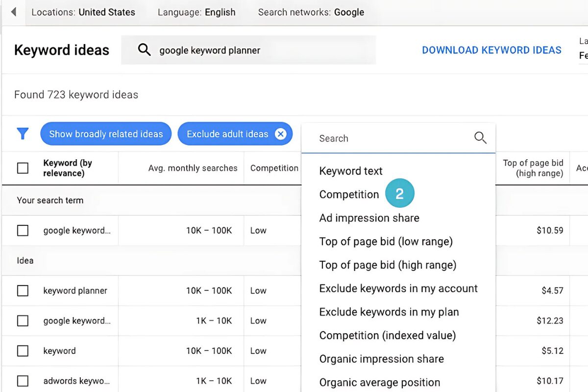
Task: Click the Exclude adult ideas chip label
Action: pyautogui.click(x=227, y=134)
